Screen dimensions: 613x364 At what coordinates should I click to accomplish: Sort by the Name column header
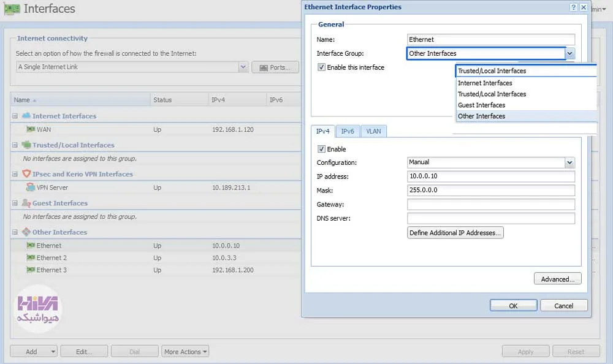tap(80, 100)
